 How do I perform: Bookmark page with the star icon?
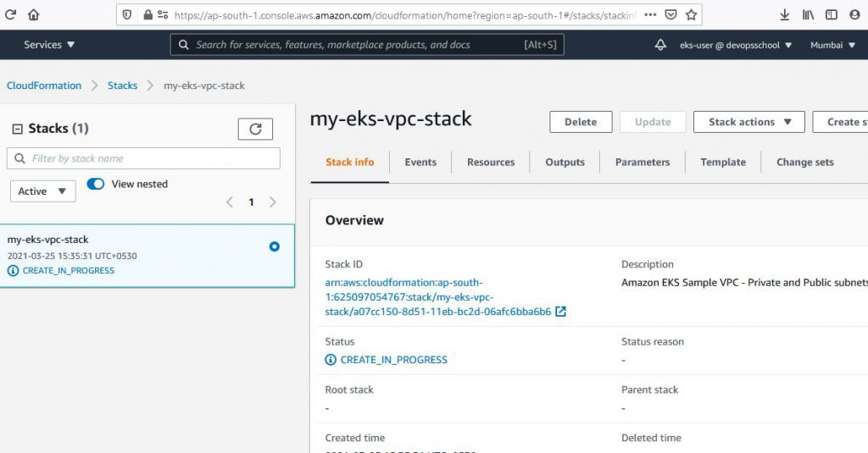692,14
